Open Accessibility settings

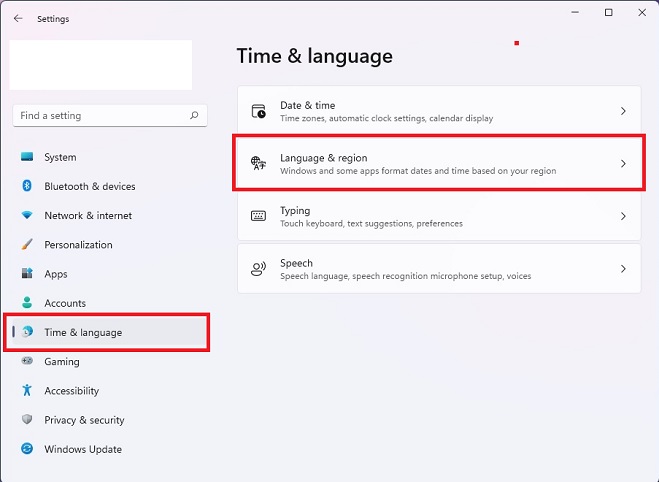coord(72,391)
